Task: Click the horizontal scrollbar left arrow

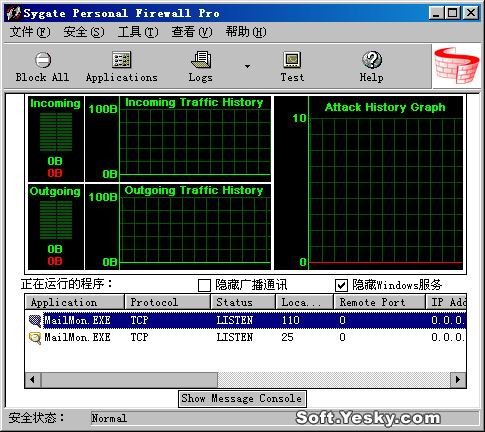Action: (33, 380)
